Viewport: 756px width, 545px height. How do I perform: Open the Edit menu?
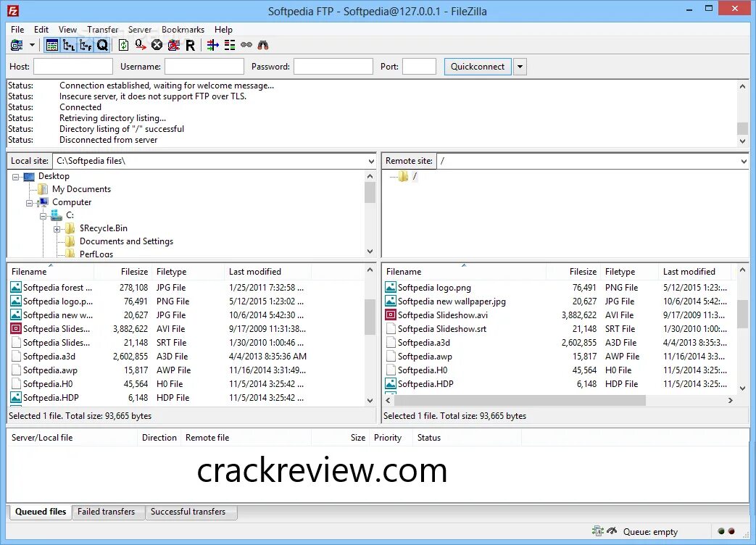coord(41,30)
